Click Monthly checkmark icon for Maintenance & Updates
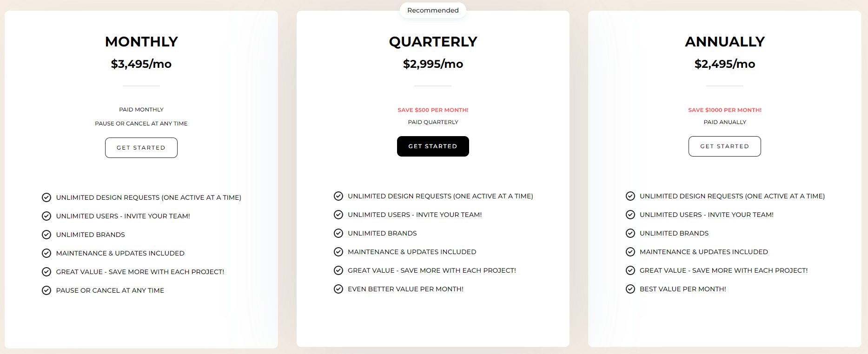868x354 pixels. tap(46, 253)
